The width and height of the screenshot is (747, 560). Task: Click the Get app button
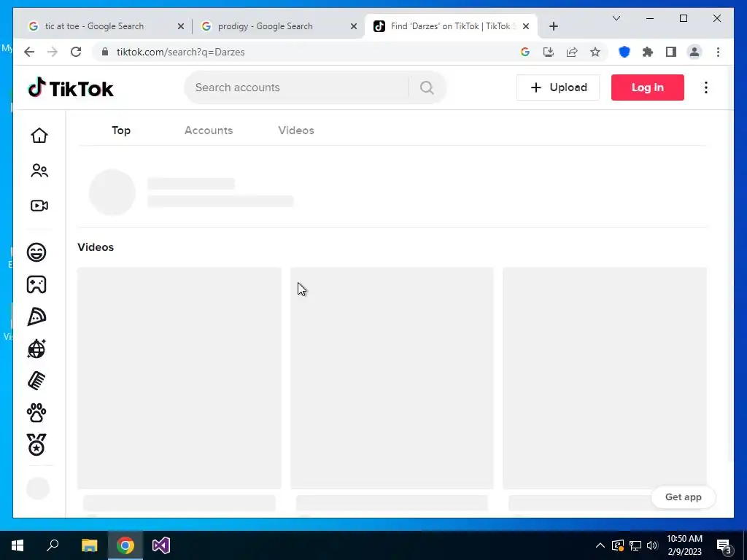coord(683,497)
